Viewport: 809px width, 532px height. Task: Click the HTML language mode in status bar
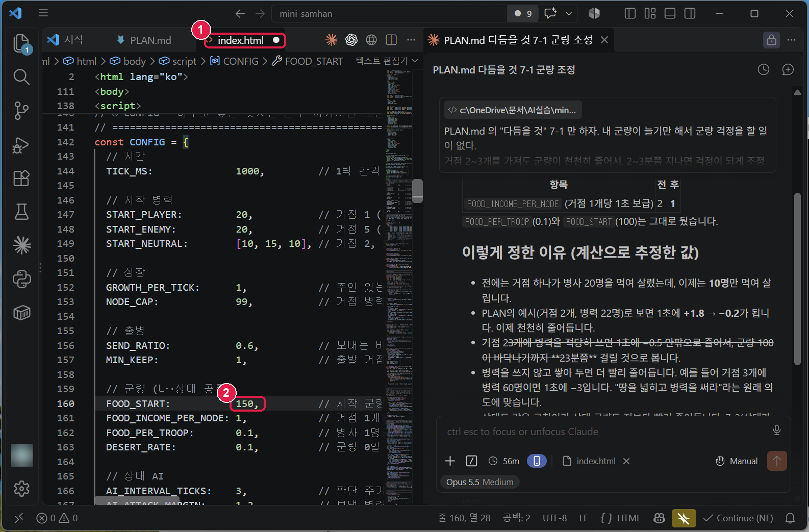point(621,518)
